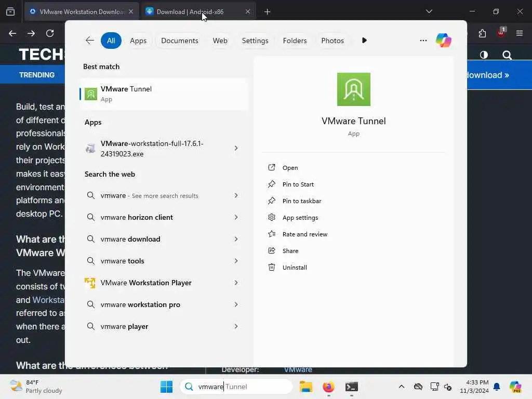
Task: Uninstall VMware Tunnel
Action: 295,268
